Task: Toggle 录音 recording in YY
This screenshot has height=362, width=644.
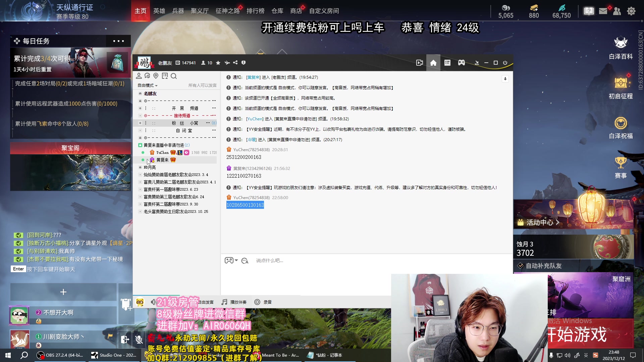Action: (263, 302)
